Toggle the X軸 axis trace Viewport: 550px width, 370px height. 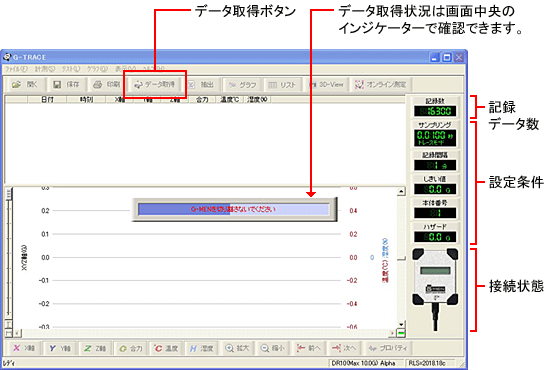tap(24, 348)
